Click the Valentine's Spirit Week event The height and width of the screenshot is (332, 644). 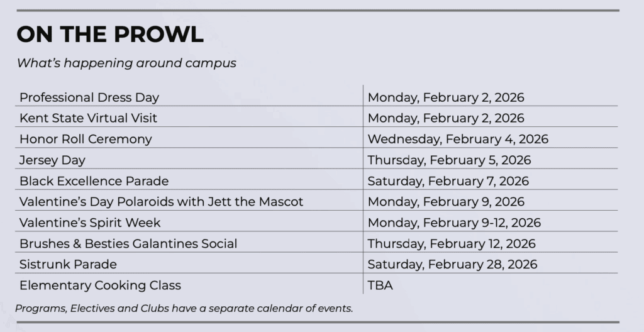[90, 223]
